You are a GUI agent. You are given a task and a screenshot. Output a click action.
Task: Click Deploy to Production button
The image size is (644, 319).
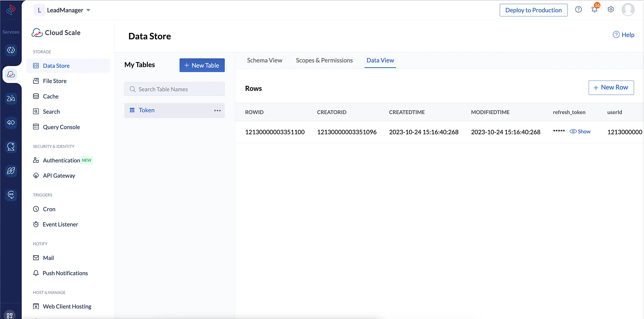pyautogui.click(x=533, y=10)
